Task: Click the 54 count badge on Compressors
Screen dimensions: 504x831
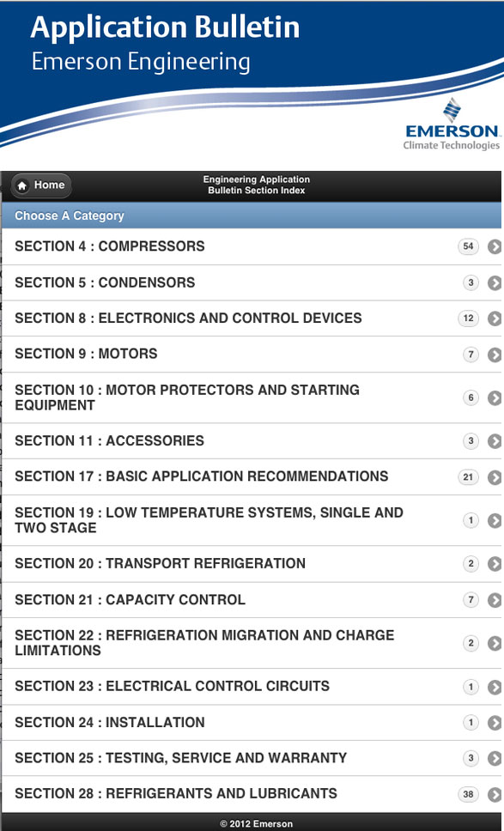Action: 468,246
